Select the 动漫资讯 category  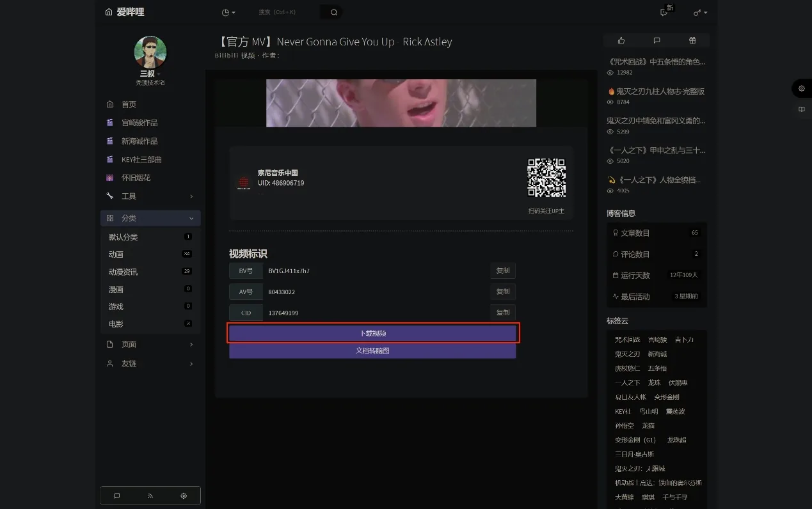tap(150, 272)
